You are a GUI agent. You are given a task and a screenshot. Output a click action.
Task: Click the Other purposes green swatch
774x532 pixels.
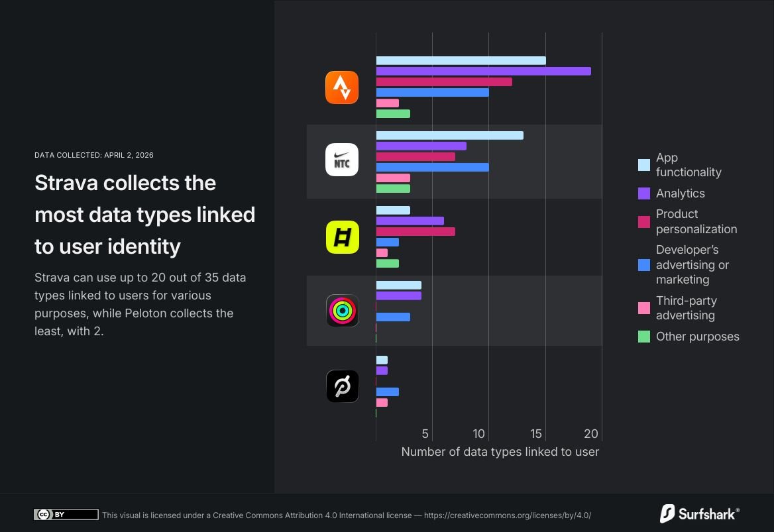click(643, 337)
